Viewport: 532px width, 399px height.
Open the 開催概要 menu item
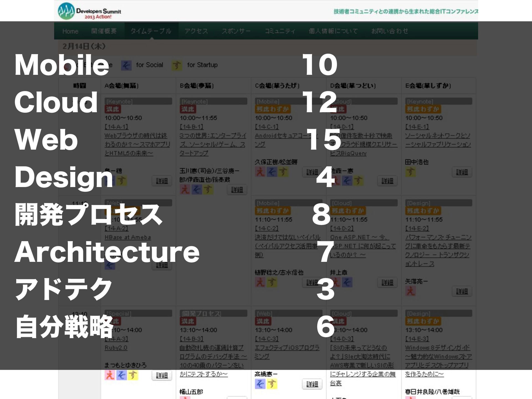[x=104, y=31]
